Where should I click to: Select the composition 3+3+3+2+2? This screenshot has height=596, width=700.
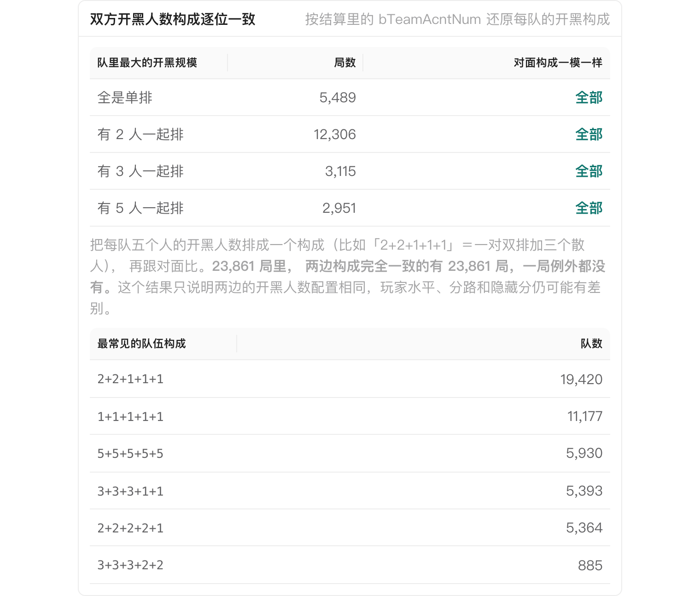tap(130, 565)
